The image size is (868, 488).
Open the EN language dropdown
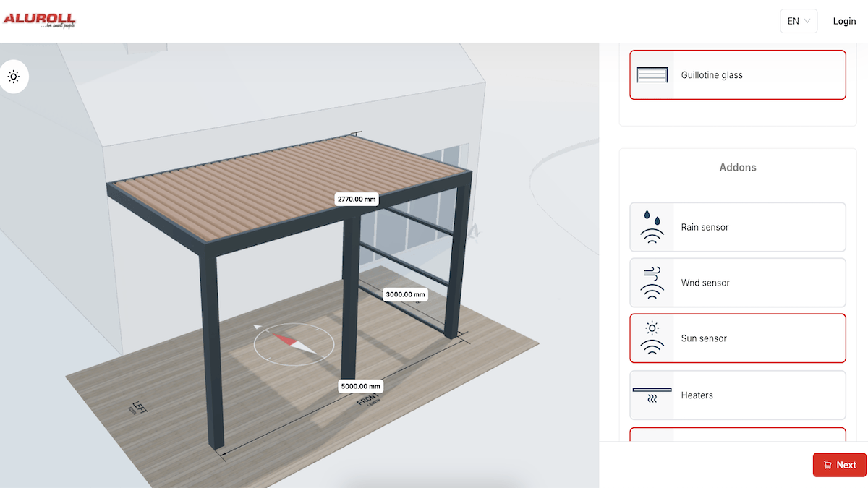(798, 21)
